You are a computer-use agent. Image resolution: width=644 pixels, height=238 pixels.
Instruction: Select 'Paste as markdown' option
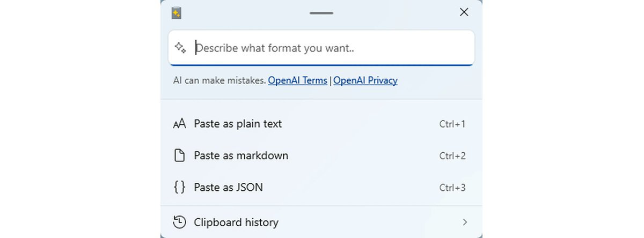(x=241, y=155)
